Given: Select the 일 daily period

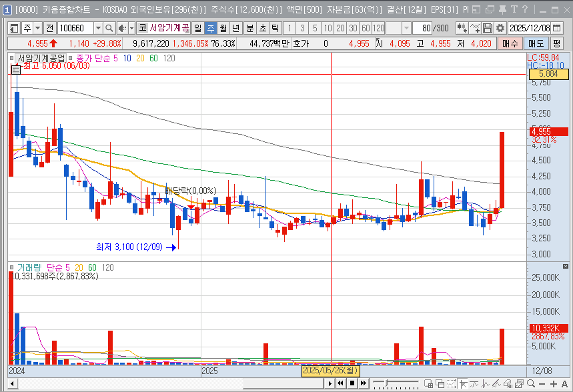Looking at the screenshot, I should [x=197, y=28].
